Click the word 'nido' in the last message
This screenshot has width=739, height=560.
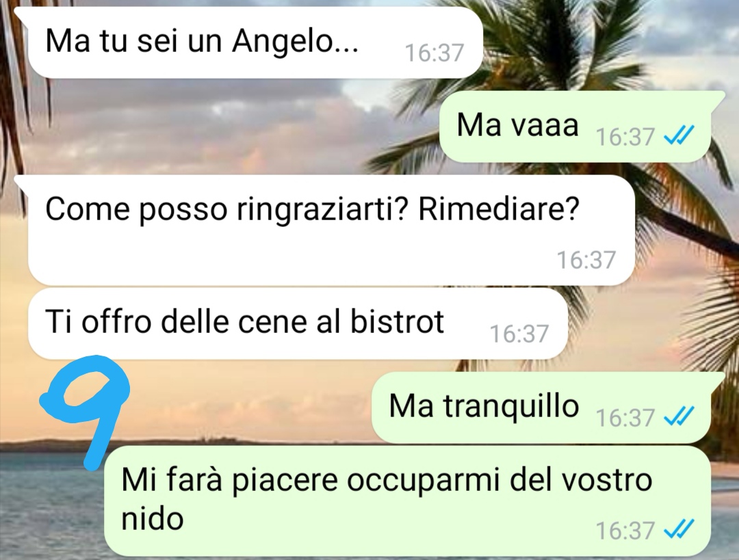[152, 519]
